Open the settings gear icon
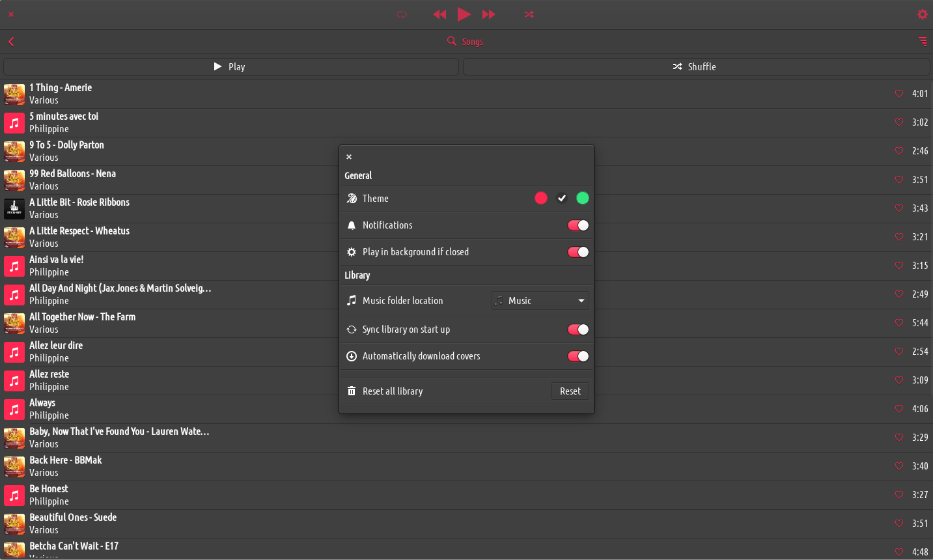Viewport: 933px width, 560px height. pyautogui.click(x=922, y=14)
